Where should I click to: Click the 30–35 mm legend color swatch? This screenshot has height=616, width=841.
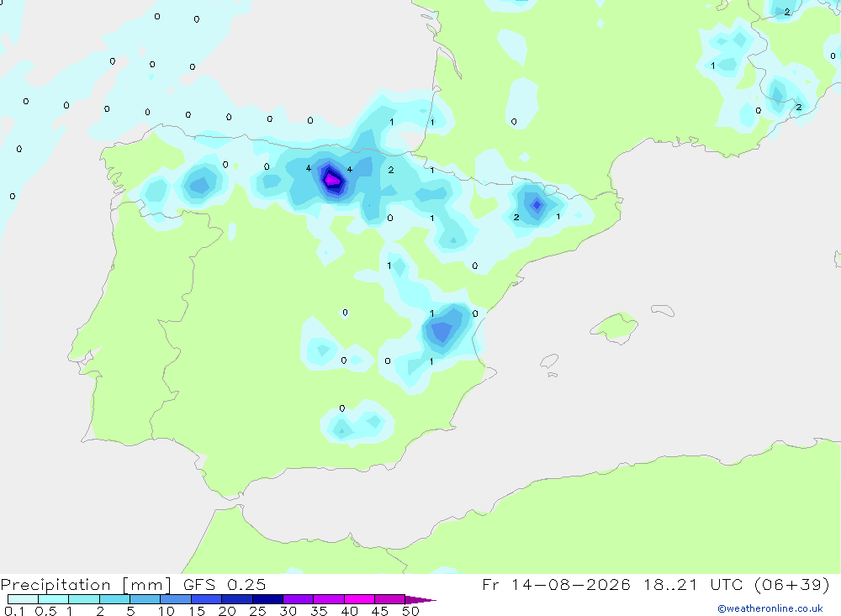[299, 599]
